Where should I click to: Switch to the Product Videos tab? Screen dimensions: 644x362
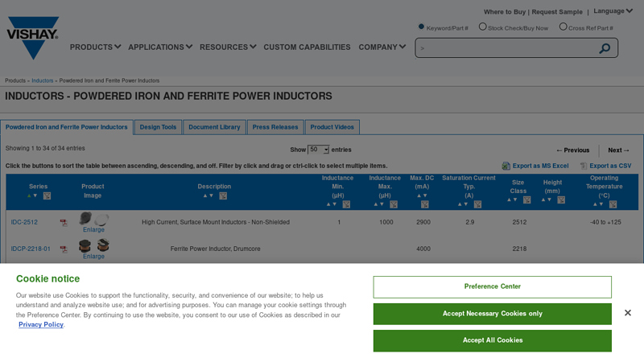click(332, 127)
